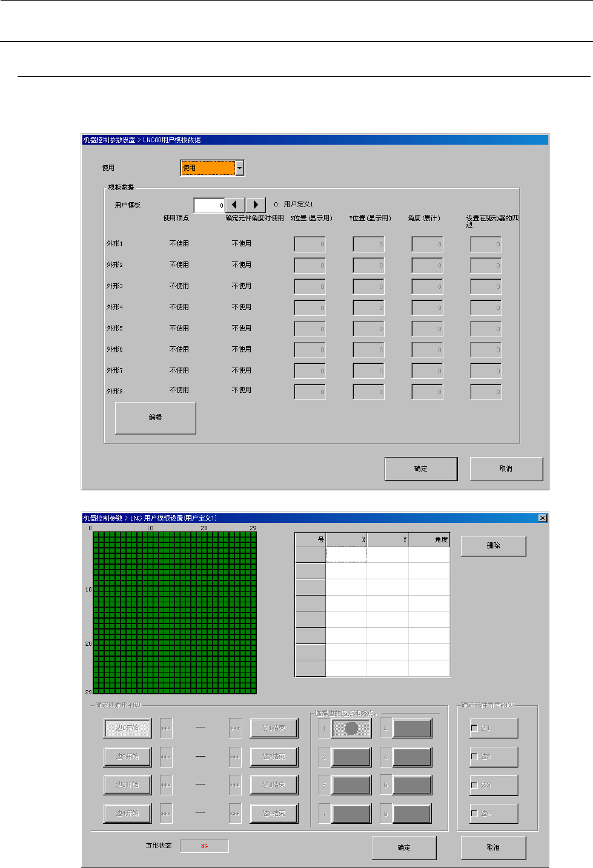Image resolution: width=593 pixels, height=868 pixels.
Task: Click the 外形4 row label
Action: [114, 307]
